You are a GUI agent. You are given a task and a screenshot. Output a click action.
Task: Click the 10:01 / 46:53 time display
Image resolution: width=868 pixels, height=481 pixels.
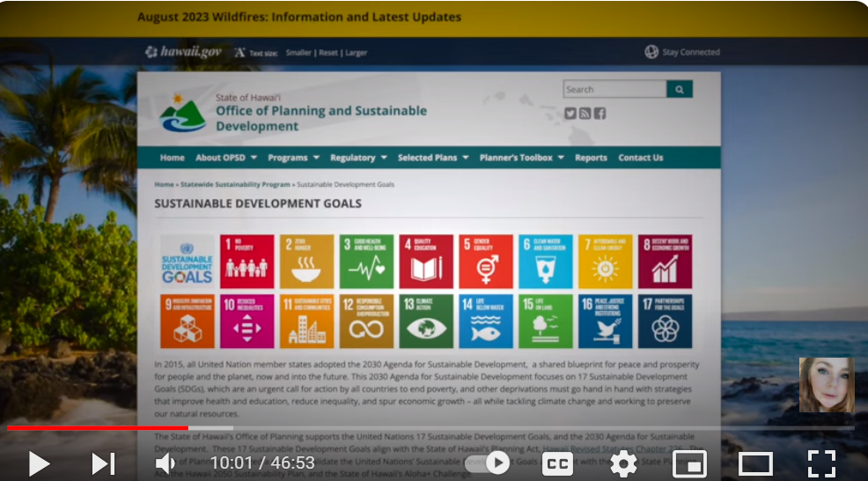262,462
